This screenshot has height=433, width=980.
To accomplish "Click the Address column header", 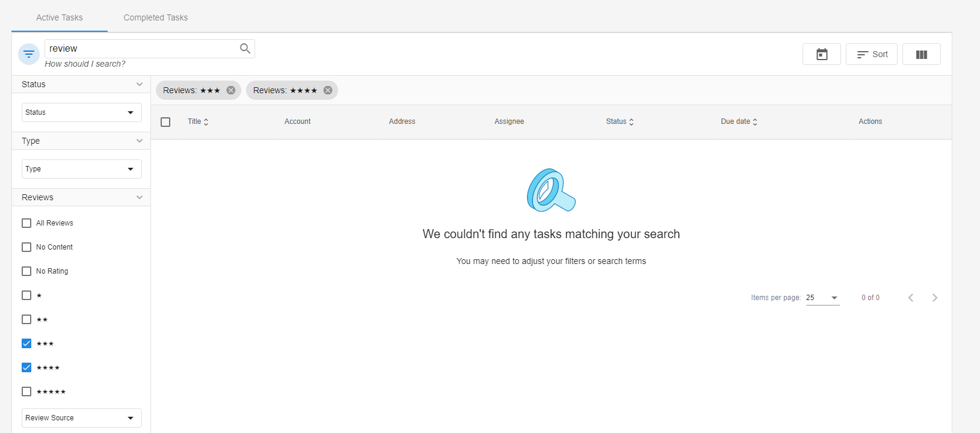I will point(402,121).
